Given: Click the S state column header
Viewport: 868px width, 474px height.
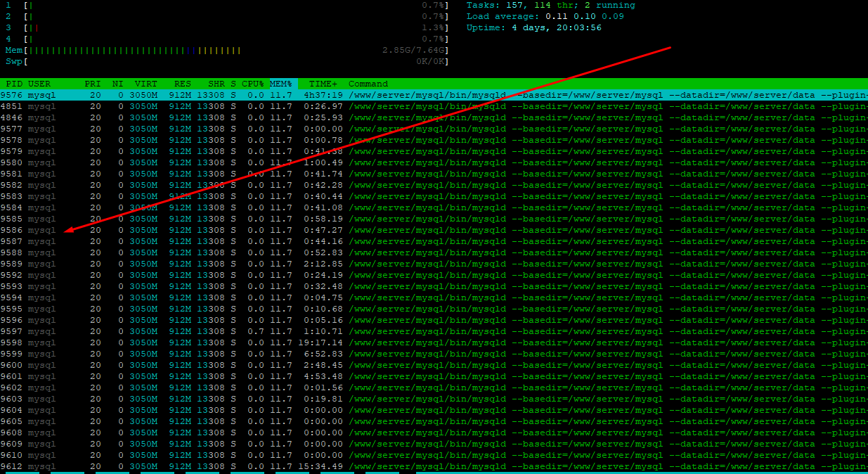Looking at the screenshot, I should (233, 84).
